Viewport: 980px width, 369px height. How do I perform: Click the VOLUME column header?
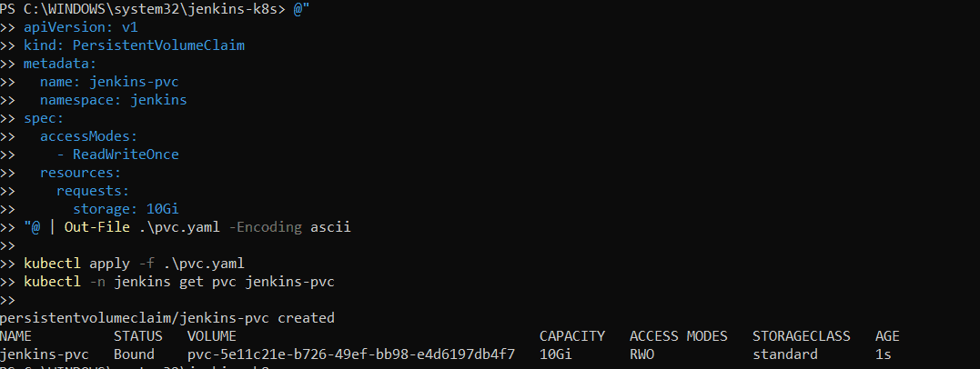(x=212, y=336)
